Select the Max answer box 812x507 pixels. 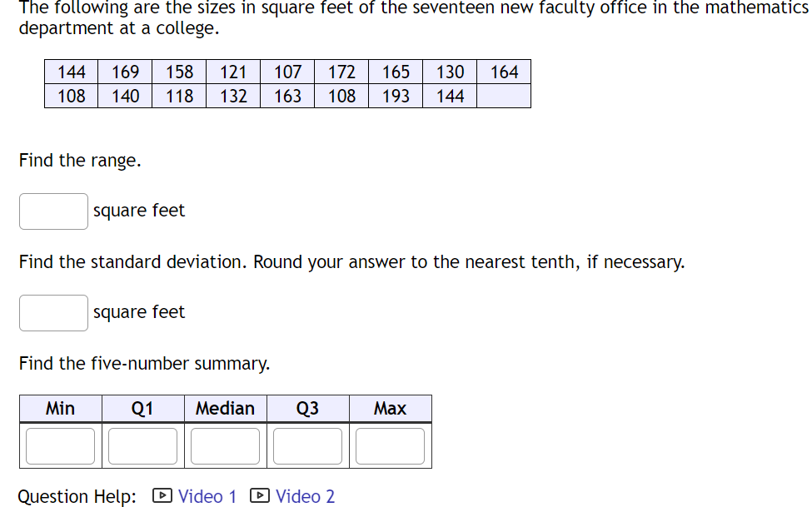[x=389, y=445]
